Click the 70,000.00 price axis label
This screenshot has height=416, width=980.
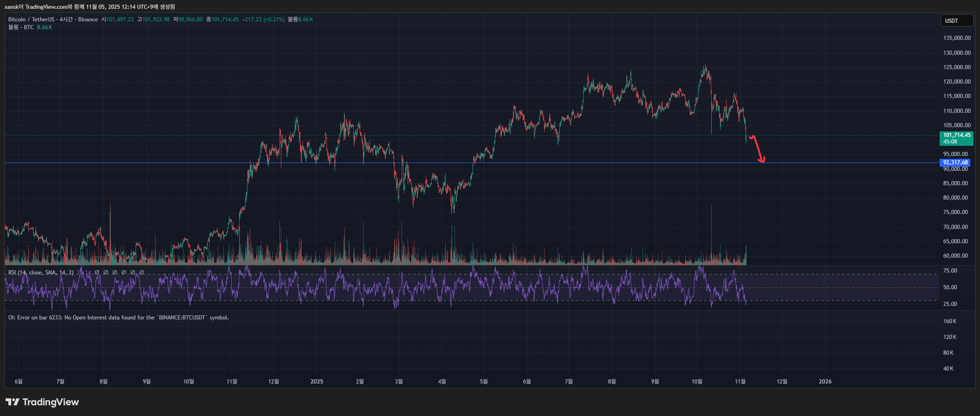click(x=955, y=227)
